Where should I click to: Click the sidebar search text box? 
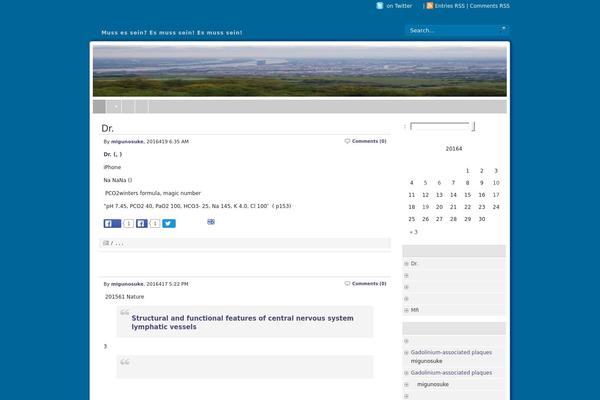pyautogui.click(x=440, y=126)
